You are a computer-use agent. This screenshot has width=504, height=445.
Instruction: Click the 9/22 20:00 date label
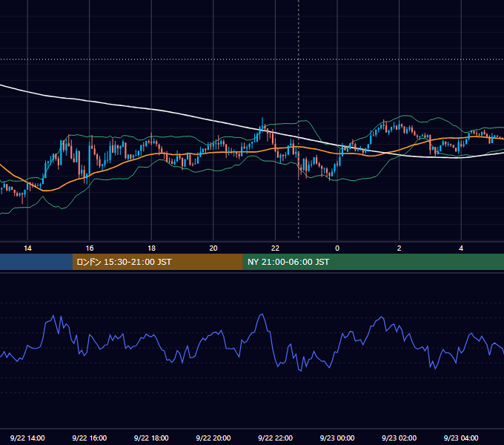(213, 438)
